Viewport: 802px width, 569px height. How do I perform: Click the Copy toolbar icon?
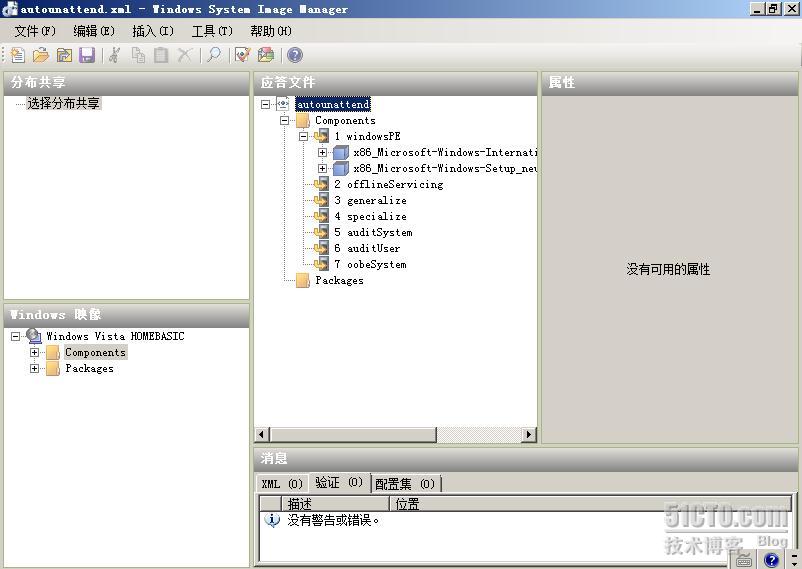[138, 55]
